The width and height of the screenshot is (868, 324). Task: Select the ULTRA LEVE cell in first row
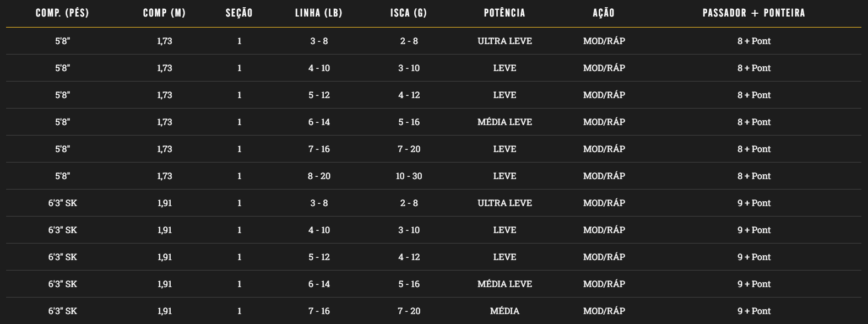pyautogui.click(x=504, y=41)
